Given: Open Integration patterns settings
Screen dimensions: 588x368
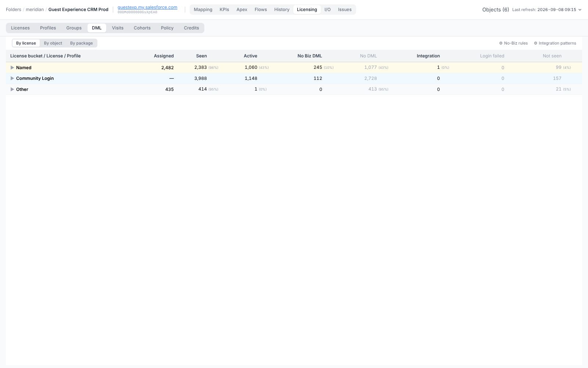Looking at the screenshot, I should click(555, 43).
